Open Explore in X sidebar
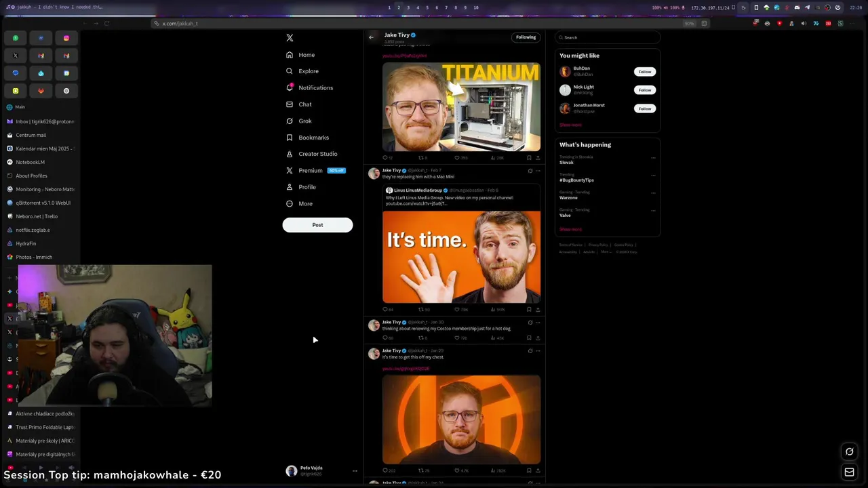The width and height of the screenshot is (868, 488). click(x=302, y=71)
